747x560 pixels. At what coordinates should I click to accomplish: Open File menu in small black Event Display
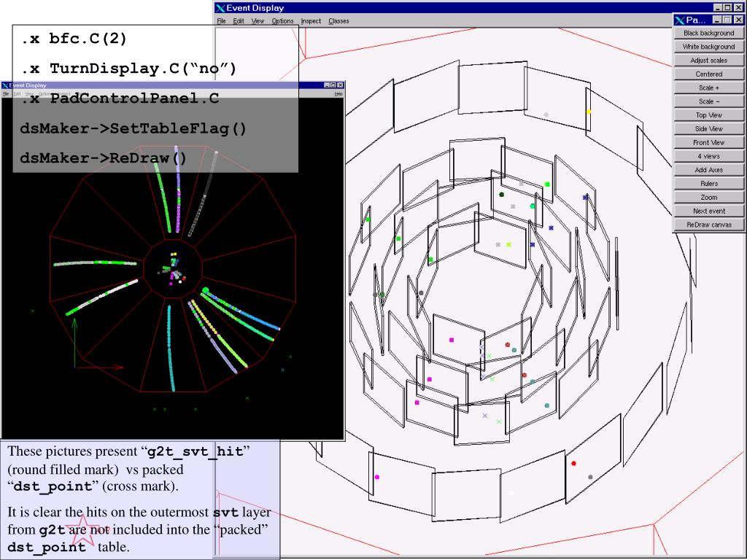point(6,94)
